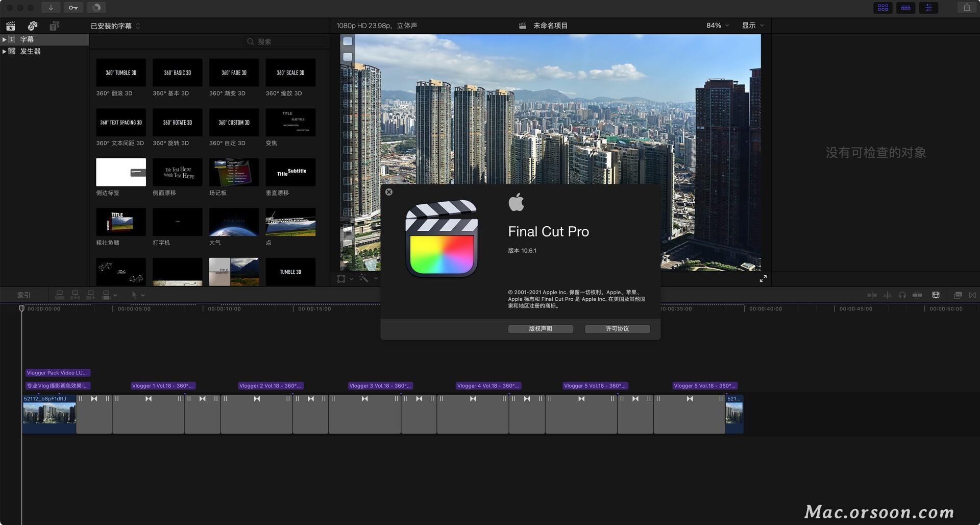This screenshot has width=980, height=525.
Task: Open the 84% viewer zoom menu
Action: point(718,26)
